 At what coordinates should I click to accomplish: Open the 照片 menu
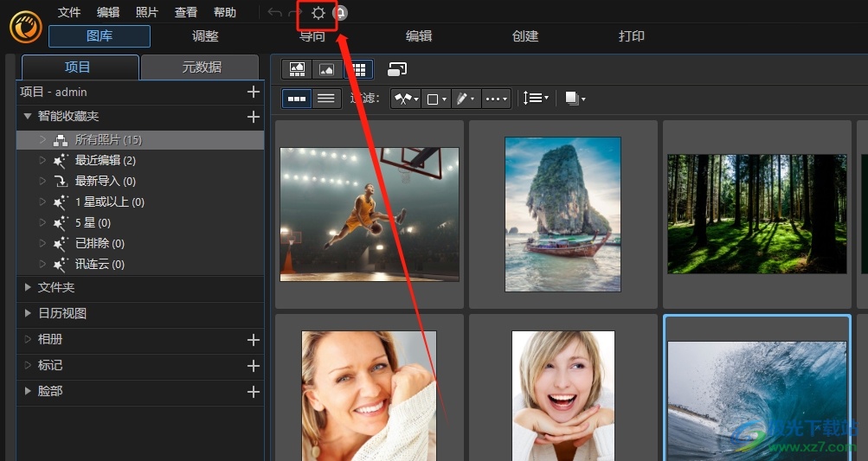point(147,12)
